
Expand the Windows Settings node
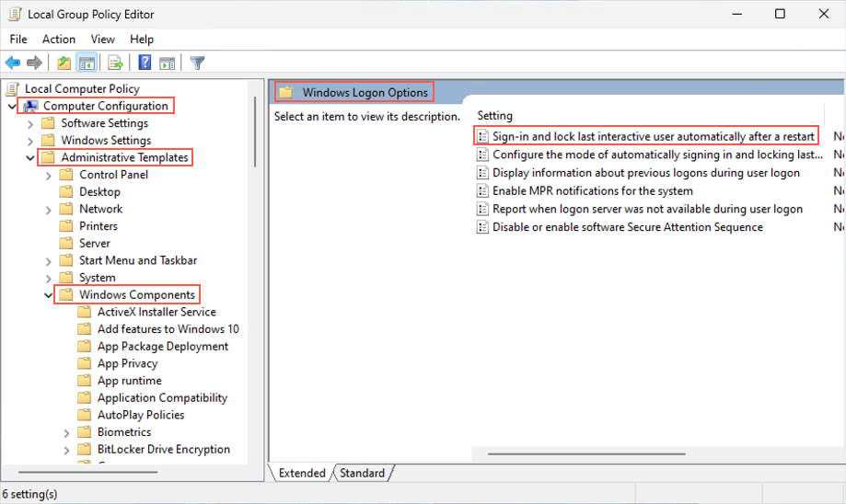[x=30, y=142]
